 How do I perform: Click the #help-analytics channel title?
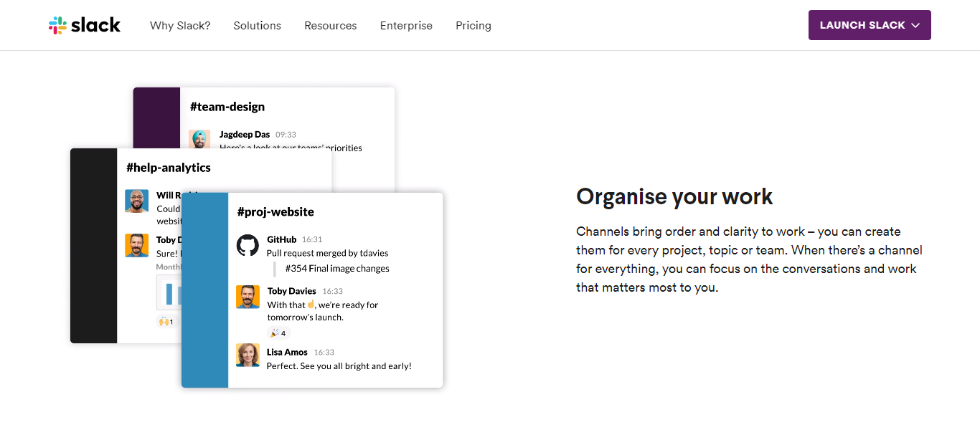(x=169, y=167)
